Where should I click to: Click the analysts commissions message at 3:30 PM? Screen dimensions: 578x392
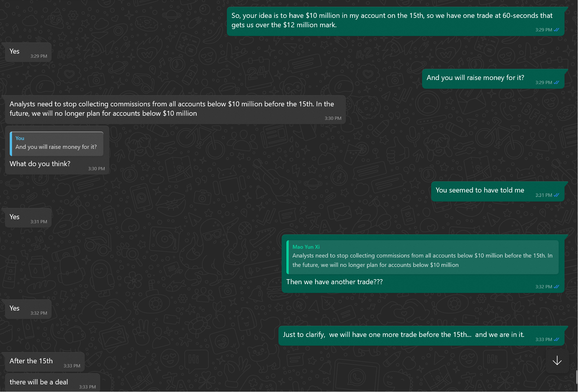click(175, 110)
